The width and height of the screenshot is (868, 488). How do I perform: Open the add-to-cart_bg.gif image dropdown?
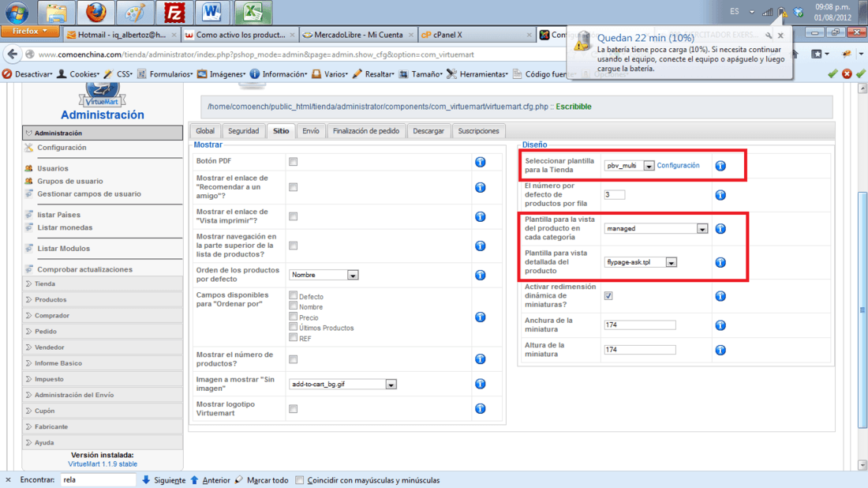342,384
